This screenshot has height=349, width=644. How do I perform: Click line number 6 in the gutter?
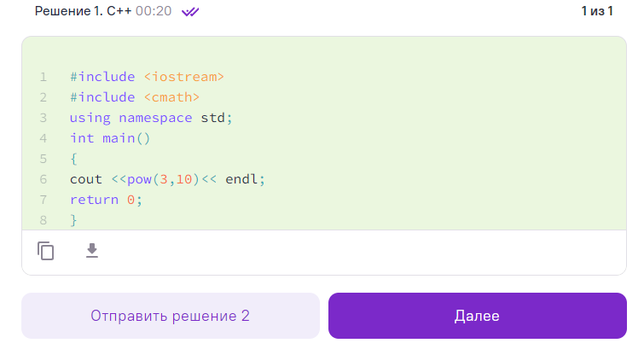[44, 179]
